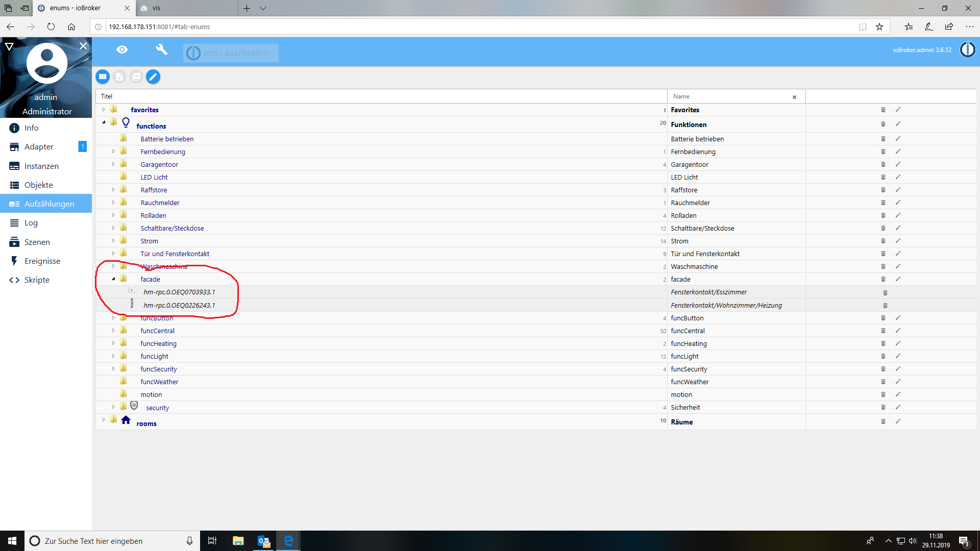Screen dimensions: 980x551
Task: Collapse the facade enum node
Action: [113, 279]
